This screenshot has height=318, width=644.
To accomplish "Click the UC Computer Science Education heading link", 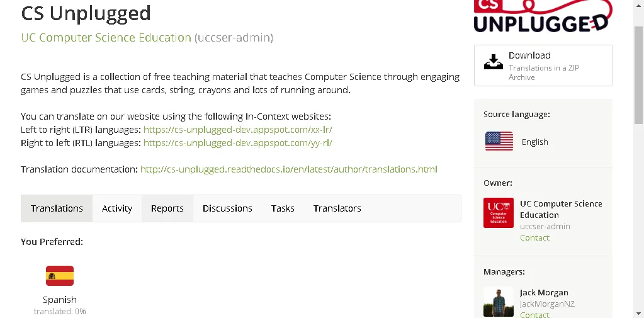I will (x=106, y=38).
